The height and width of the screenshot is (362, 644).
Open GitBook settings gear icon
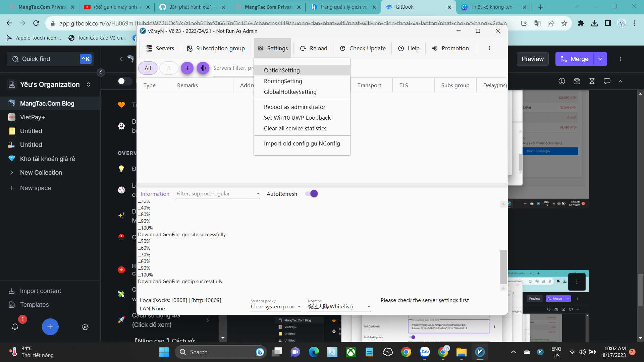tap(85, 327)
